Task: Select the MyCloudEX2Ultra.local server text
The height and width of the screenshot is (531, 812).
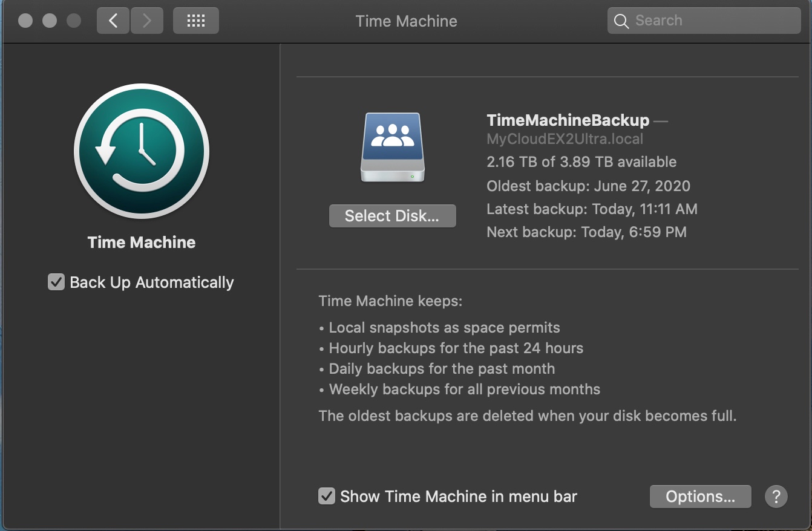Action: 565,139
